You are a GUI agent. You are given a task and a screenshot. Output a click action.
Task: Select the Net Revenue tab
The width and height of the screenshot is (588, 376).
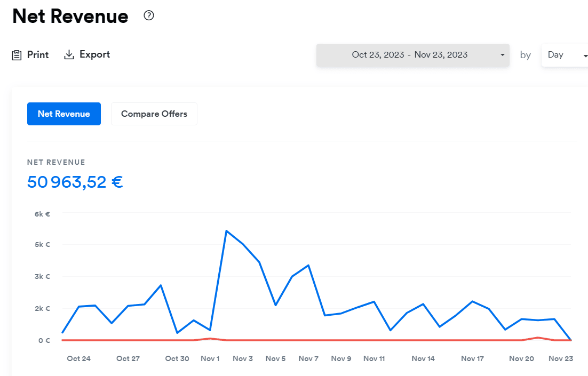click(63, 114)
